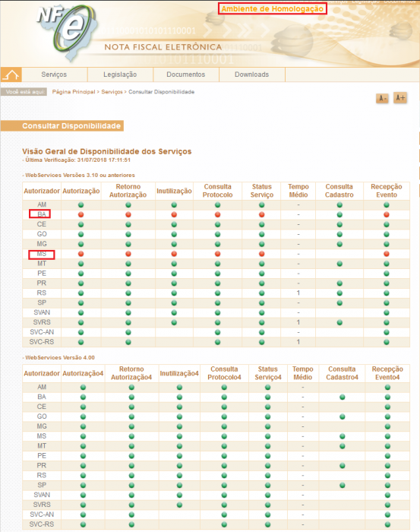The width and height of the screenshot is (420, 532).
Task: Click green Consulta Cadastro status for BA in 3.10 table
Action: (339, 215)
